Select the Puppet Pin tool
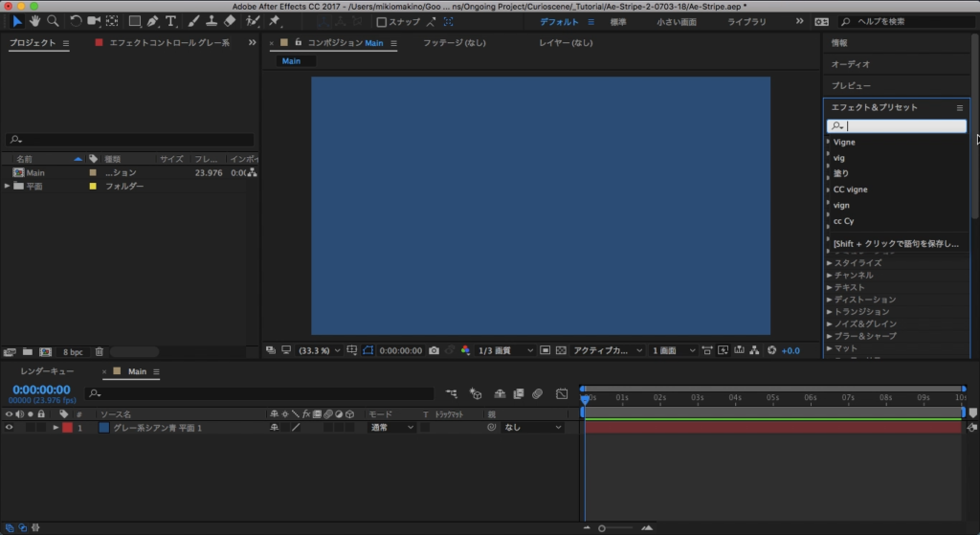 click(x=275, y=21)
